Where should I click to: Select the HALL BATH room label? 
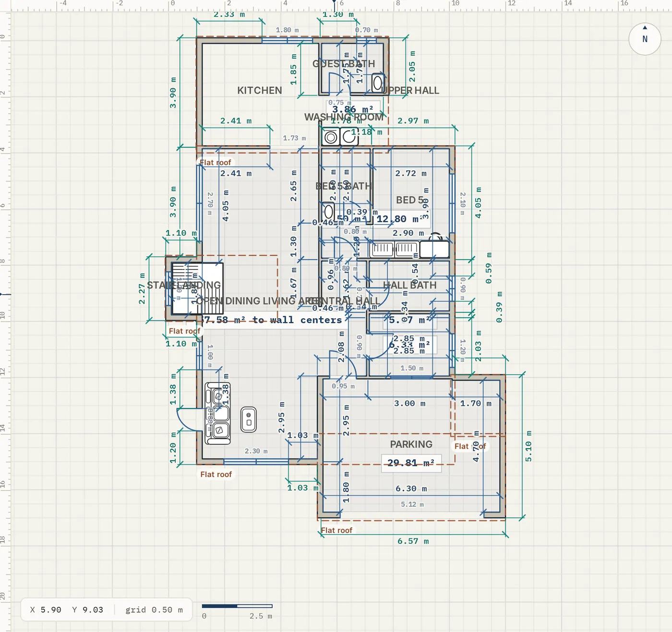410,285
